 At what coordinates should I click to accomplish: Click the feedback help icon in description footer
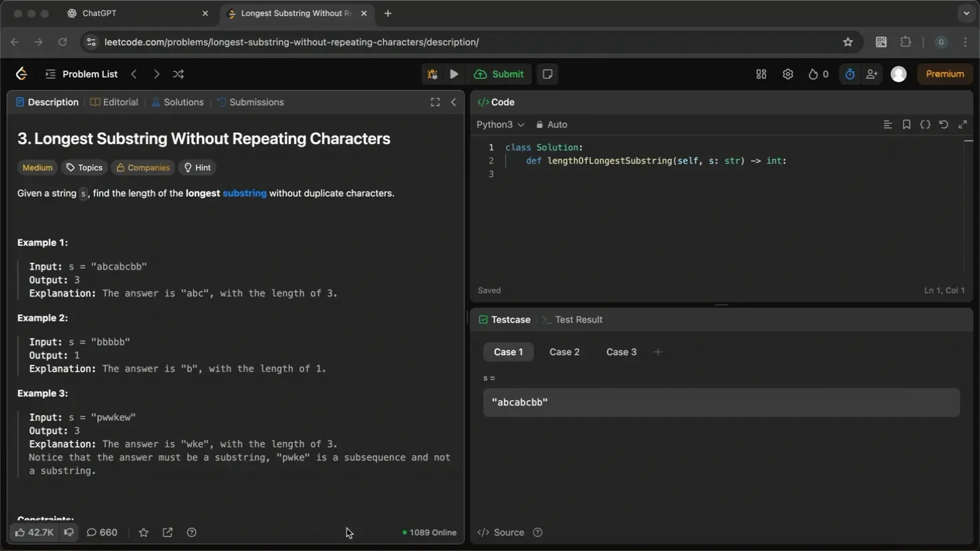[191, 532]
